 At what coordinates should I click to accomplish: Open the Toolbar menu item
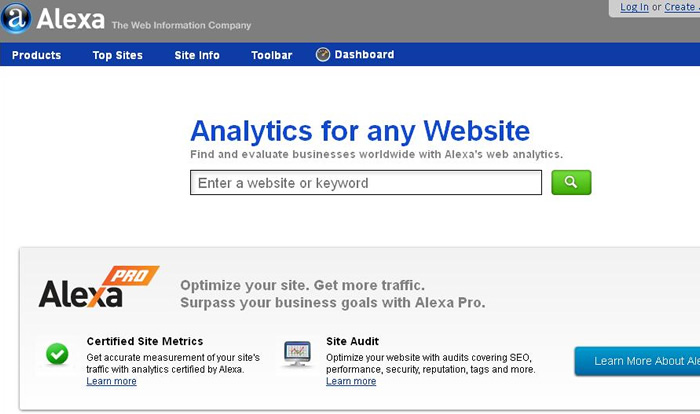tap(272, 55)
